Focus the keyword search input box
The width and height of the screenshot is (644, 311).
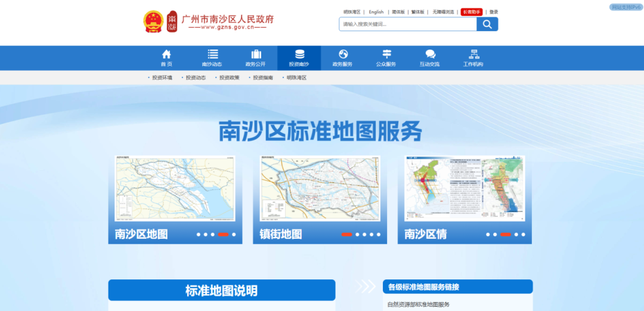coord(408,24)
